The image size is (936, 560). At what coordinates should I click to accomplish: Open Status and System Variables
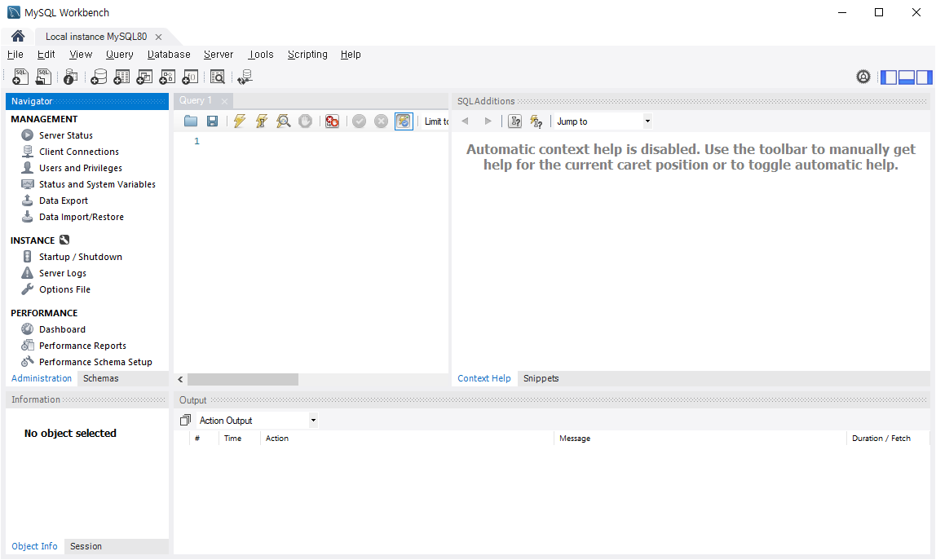pos(97,184)
